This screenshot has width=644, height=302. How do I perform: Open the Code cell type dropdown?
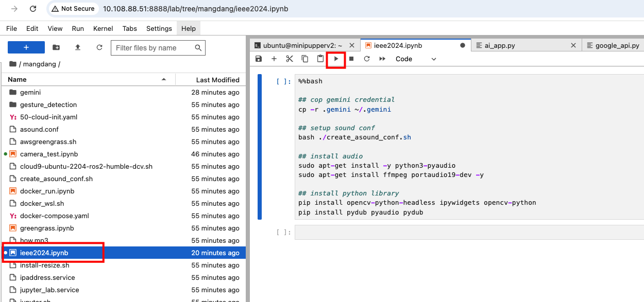point(415,59)
